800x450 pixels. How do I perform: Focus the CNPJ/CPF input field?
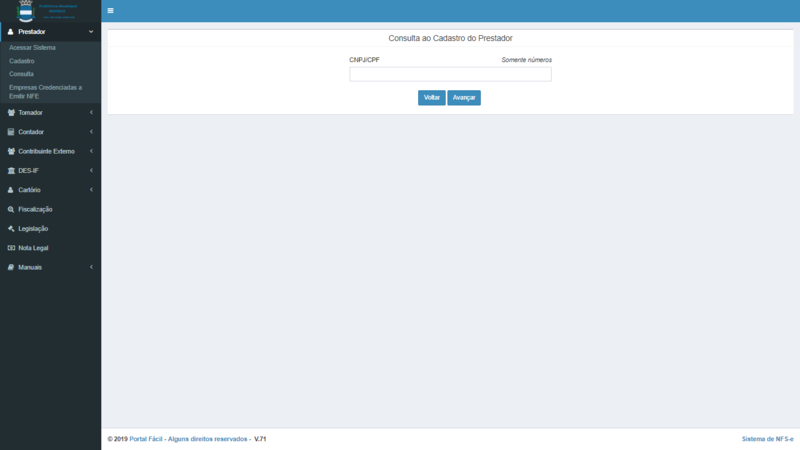[x=450, y=74]
